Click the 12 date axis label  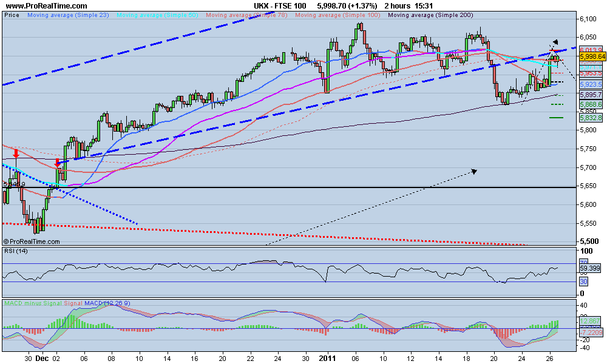(x=411, y=358)
